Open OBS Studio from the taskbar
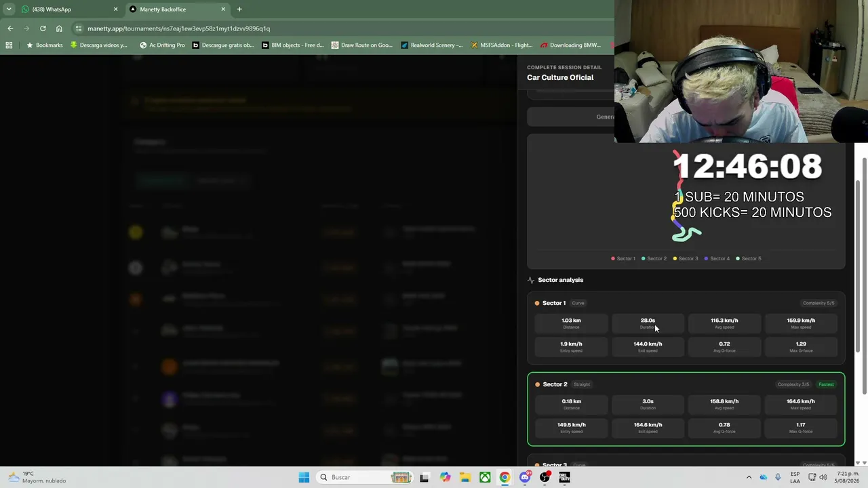The width and height of the screenshot is (868, 488). [x=545, y=477]
